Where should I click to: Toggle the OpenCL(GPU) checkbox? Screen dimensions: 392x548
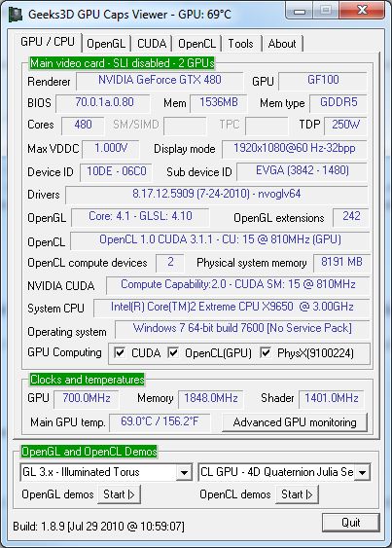click(173, 352)
